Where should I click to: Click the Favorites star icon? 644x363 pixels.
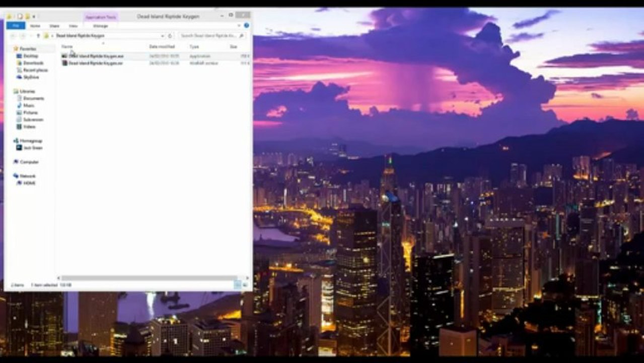(x=16, y=49)
